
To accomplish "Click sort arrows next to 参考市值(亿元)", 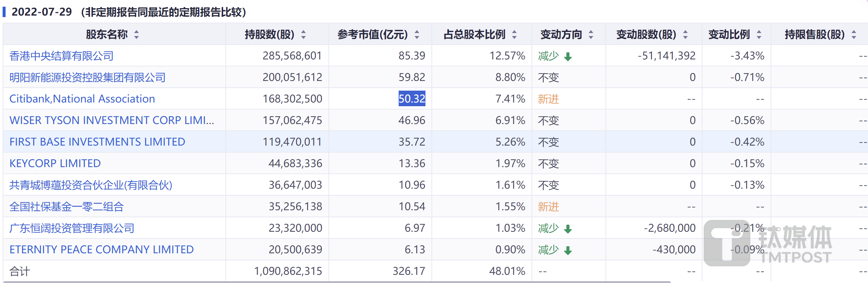I will 417,35.
